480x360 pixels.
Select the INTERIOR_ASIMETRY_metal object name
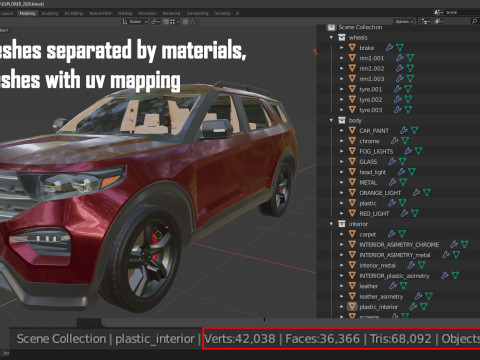(x=395, y=255)
